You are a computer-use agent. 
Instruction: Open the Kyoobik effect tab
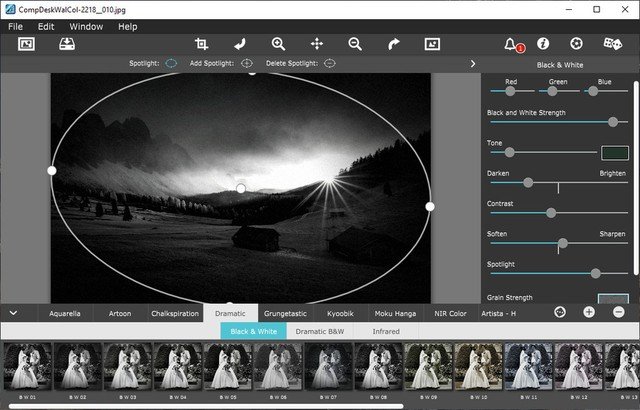pos(340,313)
